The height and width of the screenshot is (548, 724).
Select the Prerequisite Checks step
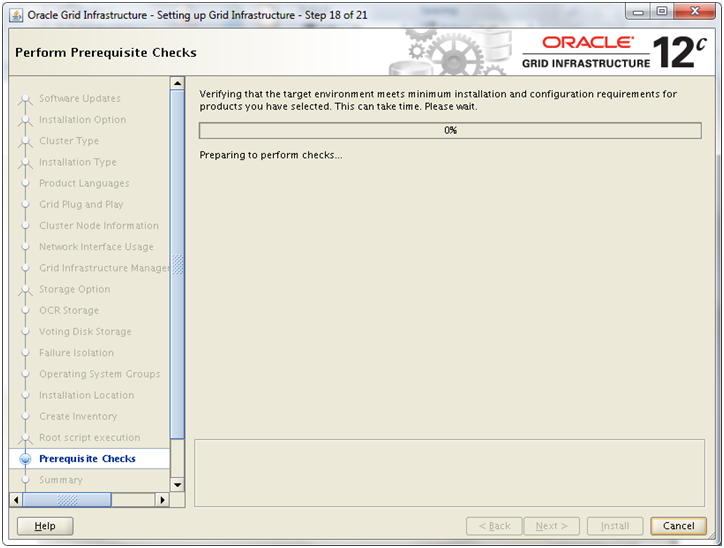coord(87,459)
